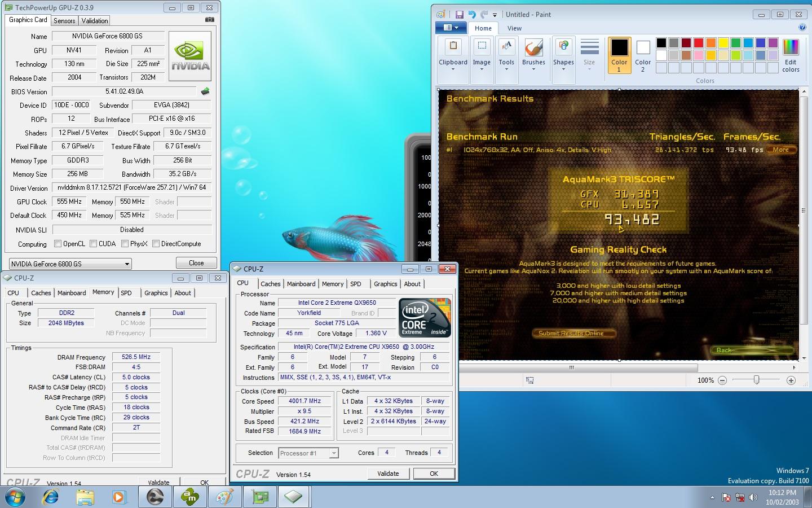Image resolution: width=812 pixels, height=508 pixels.
Task: Open the blue Paint application menu button
Action: pyautogui.click(x=451, y=28)
